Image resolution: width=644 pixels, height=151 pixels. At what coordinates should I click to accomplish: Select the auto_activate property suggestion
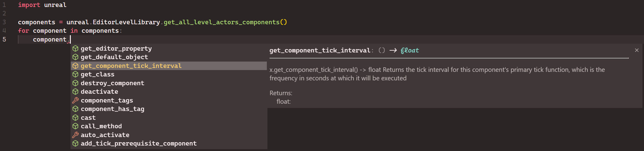(x=169, y=135)
